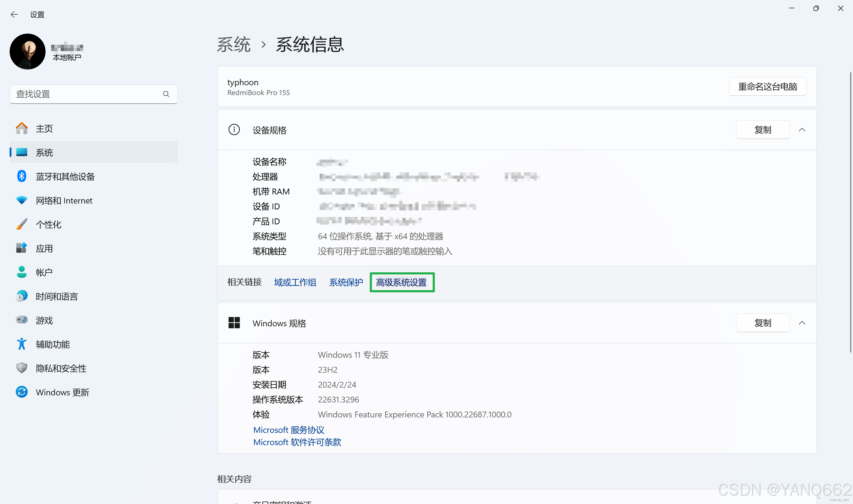Image resolution: width=853 pixels, height=504 pixels.
Task: Open the Advanced system settings link
Action: [x=401, y=282]
